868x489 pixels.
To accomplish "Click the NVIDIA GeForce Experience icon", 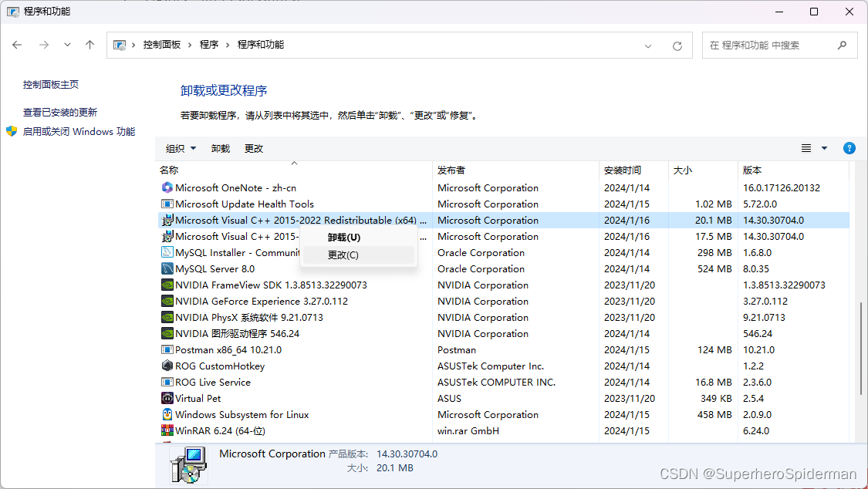I will 167,301.
